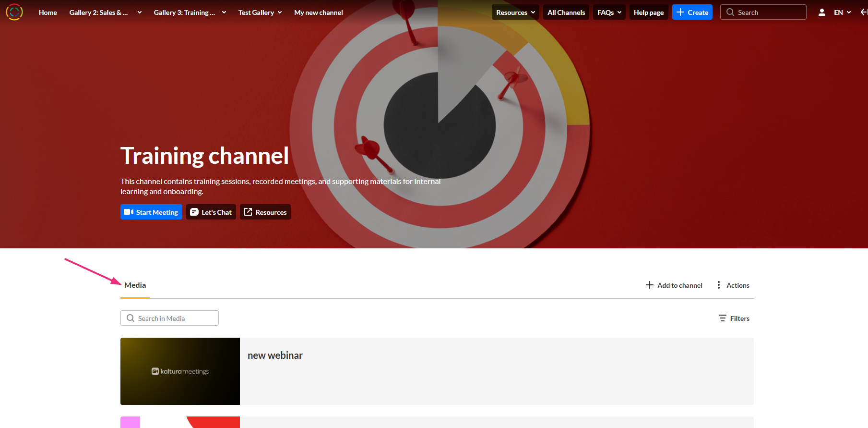
Task: Click Add to channel
Action: 674,285
